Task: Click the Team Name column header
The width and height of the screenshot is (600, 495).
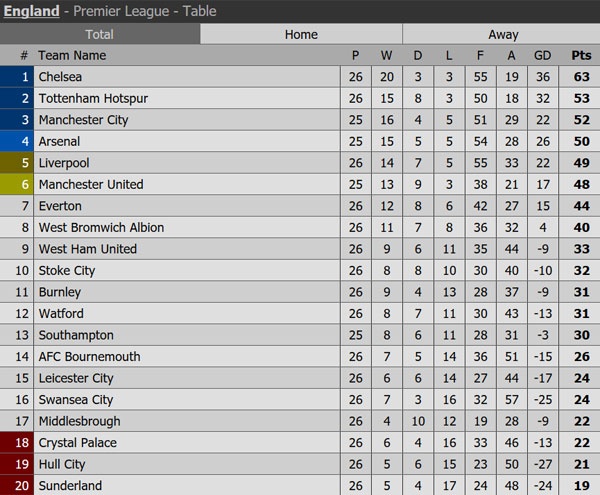Action: [x=72, y=56]
